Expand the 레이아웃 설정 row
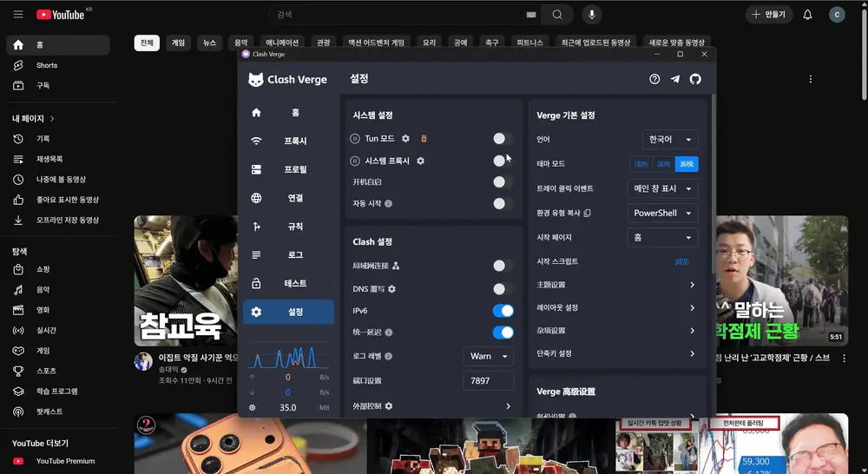868x474 pixels. point(616,308)
